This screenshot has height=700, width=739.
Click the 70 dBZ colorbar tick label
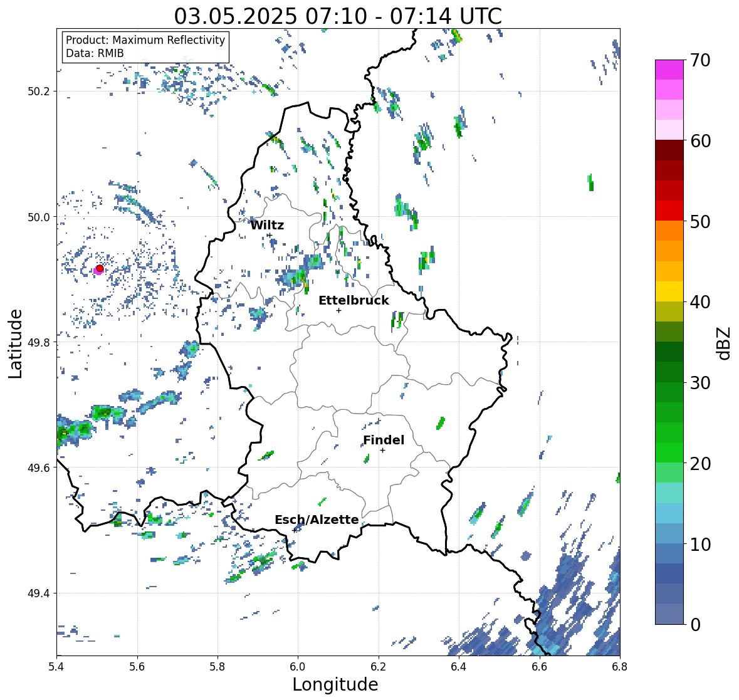point(700,60)
